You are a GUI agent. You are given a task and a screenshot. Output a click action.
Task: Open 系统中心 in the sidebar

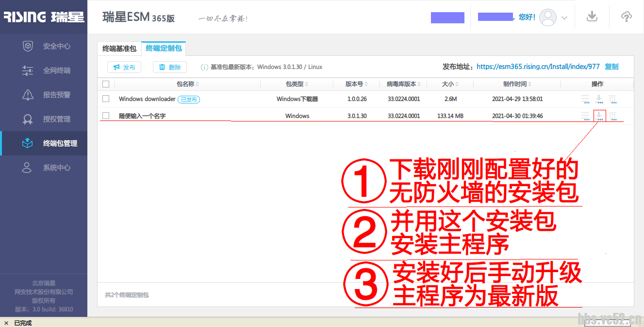pos(44,168)
